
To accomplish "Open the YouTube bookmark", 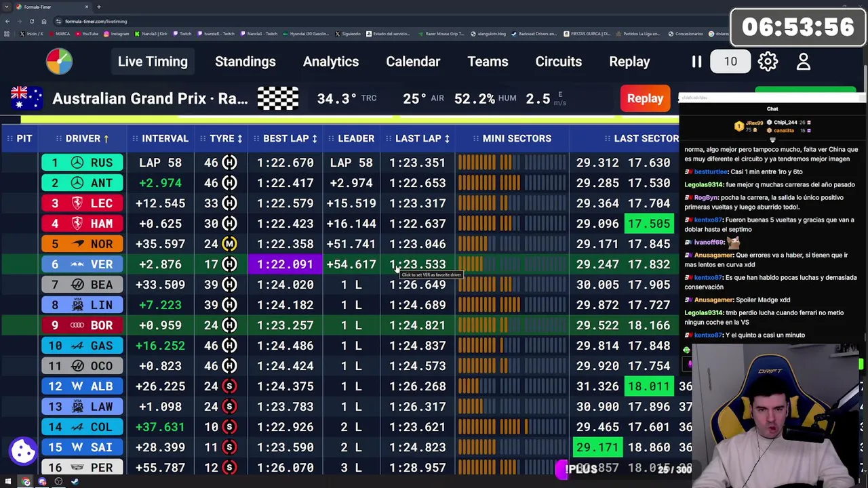I will [86, 34].
